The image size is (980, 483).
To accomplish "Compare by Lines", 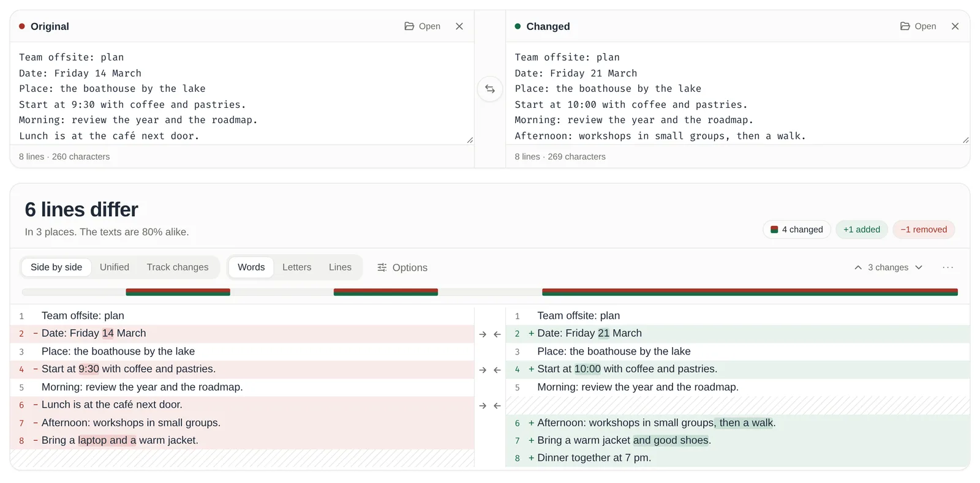I will tap(340, 268).
